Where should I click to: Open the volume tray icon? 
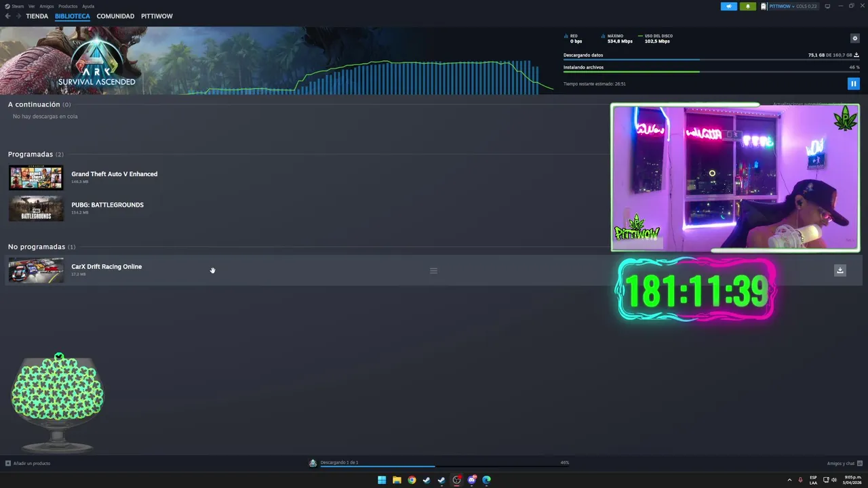click(x=834, y=480)
